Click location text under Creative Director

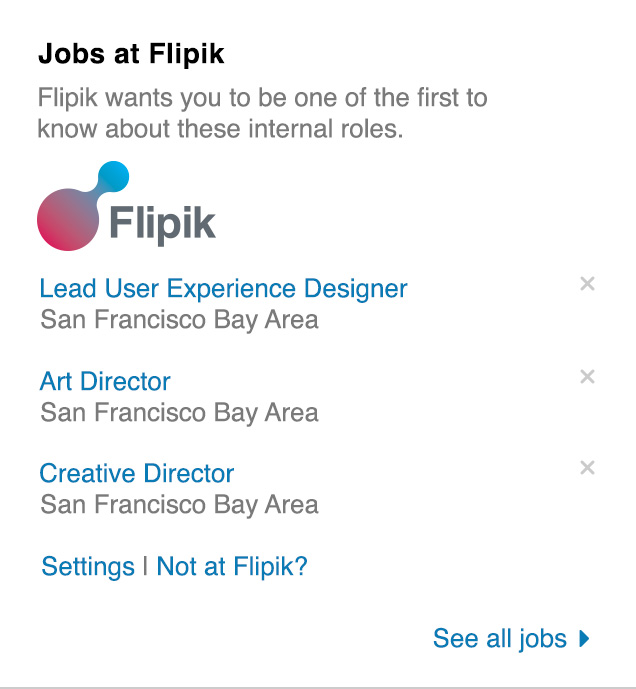pos(179,504)
